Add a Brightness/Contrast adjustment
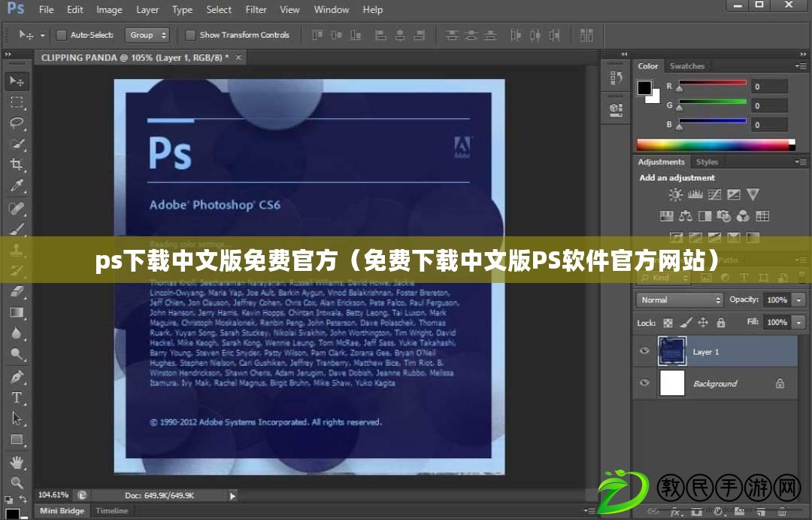 [675, 194]
